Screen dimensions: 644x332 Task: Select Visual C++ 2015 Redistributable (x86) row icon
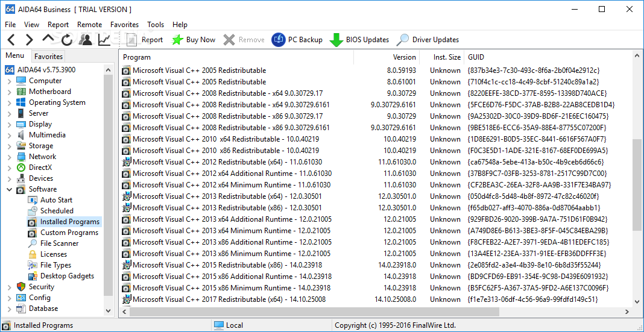coord(127,265)
